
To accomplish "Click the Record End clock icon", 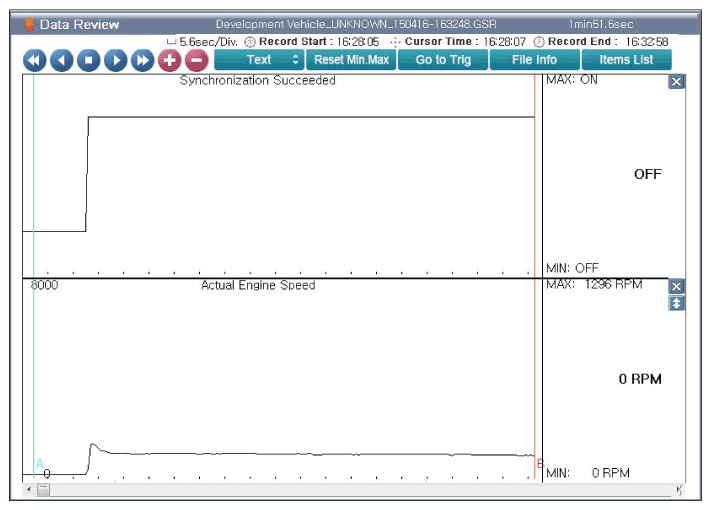I will pyautogui.click(x=539, y=42).
